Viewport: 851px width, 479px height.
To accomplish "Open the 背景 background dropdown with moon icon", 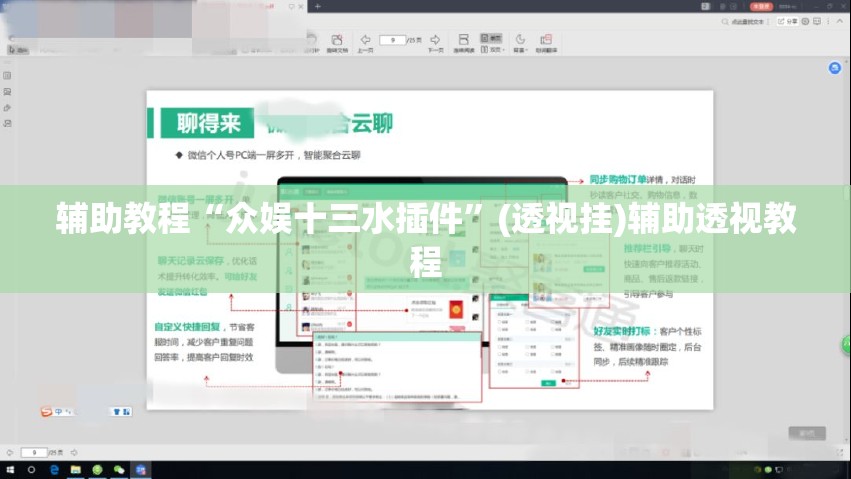I will [520, 43].
